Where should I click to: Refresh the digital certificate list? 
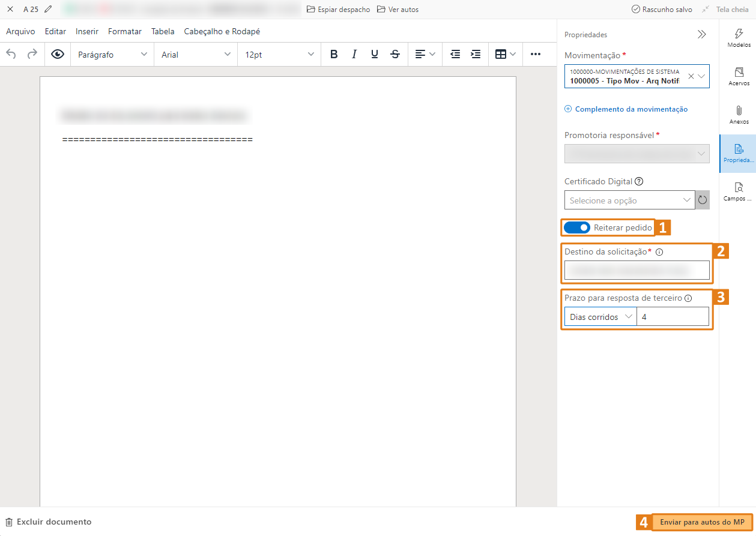(x=702, y=200)
